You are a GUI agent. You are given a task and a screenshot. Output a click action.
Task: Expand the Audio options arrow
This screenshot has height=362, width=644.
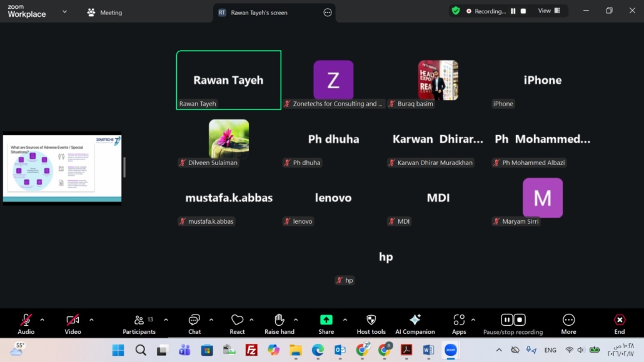point(42,319)
